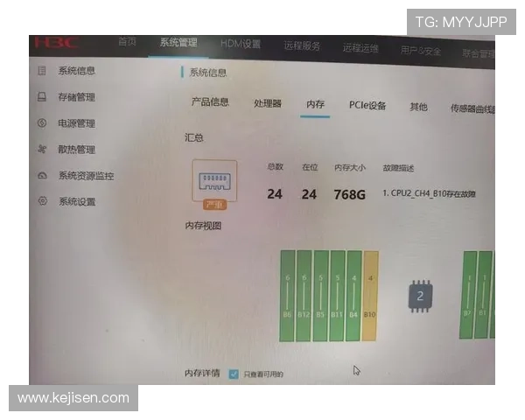Select green memory slot B5

(x=321, y=296)
